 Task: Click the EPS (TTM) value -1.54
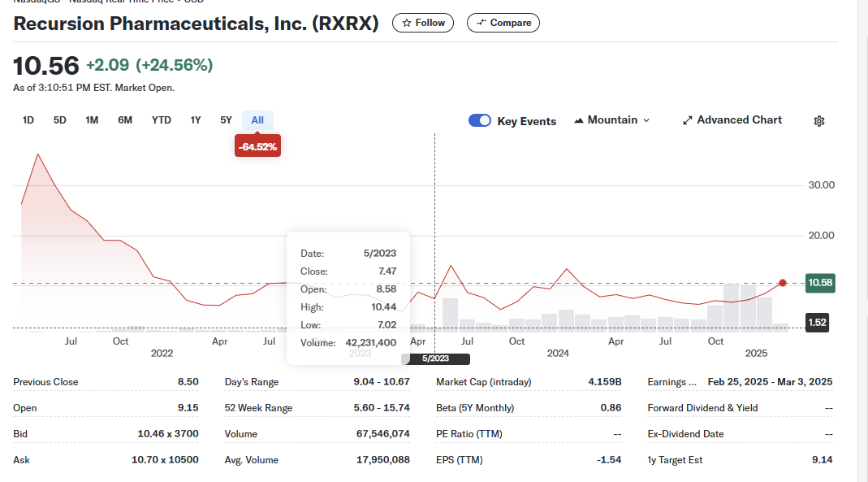(x=609, y=460)
